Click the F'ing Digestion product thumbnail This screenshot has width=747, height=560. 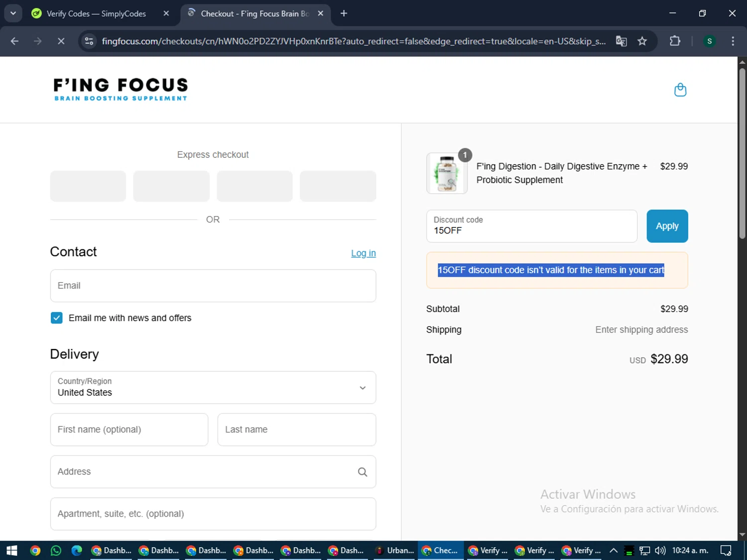pyautogui.click(x=447, y=173)
